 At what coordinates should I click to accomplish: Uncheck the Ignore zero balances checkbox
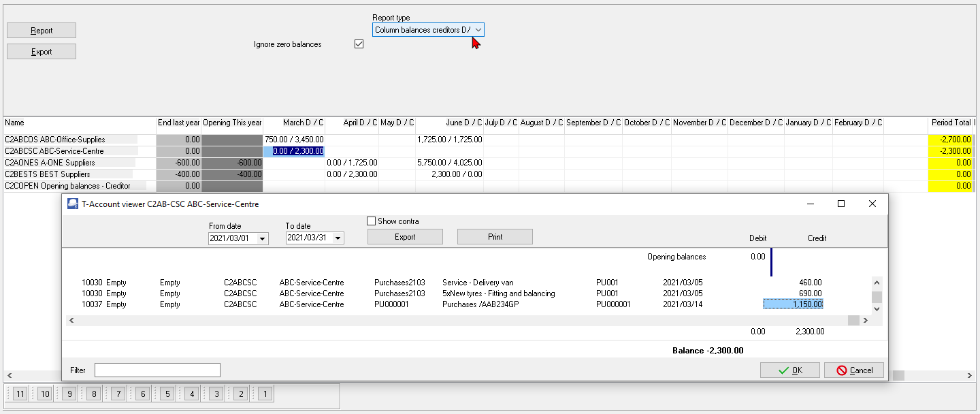(359, 44)
